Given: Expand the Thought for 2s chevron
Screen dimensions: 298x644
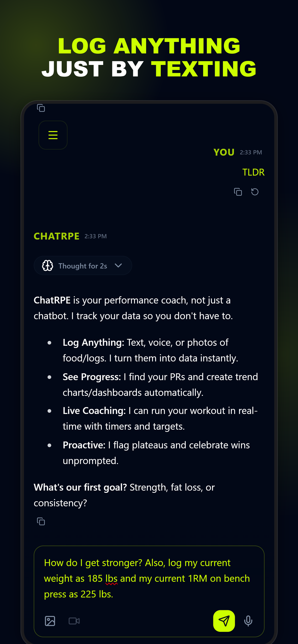Looking at the screenshot, I should pos(118,265).
